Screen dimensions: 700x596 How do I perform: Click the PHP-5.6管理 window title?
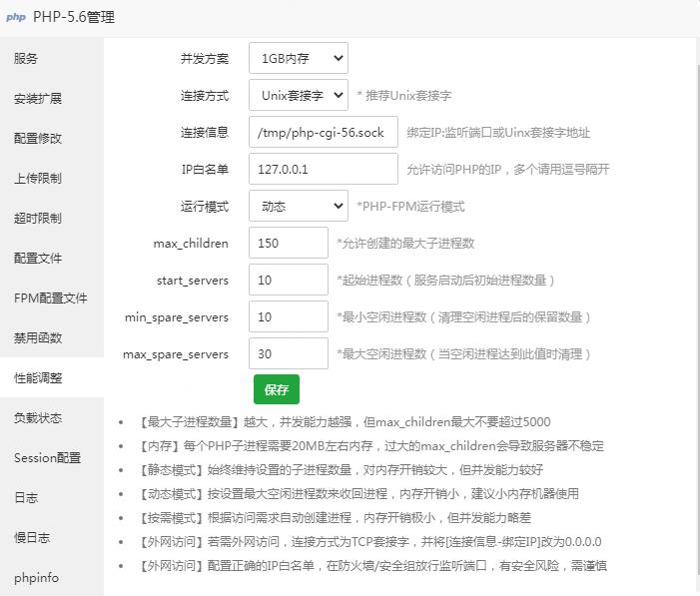point(74,17)
